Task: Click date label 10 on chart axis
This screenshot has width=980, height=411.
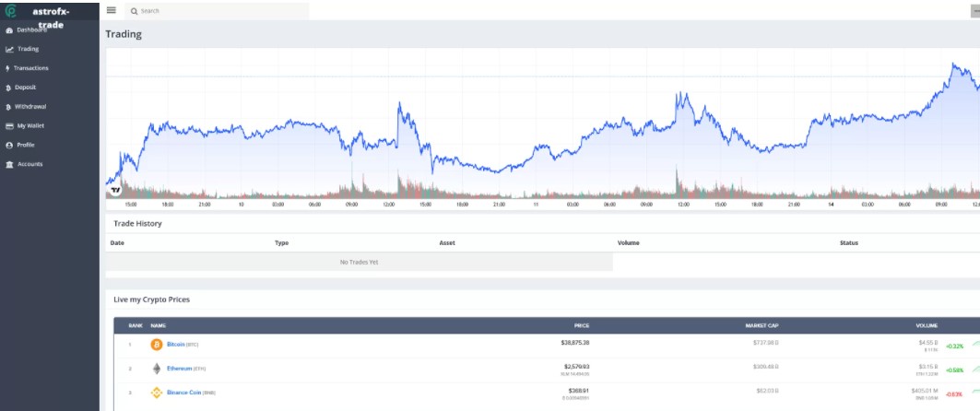Action: [x=242, y=205]
